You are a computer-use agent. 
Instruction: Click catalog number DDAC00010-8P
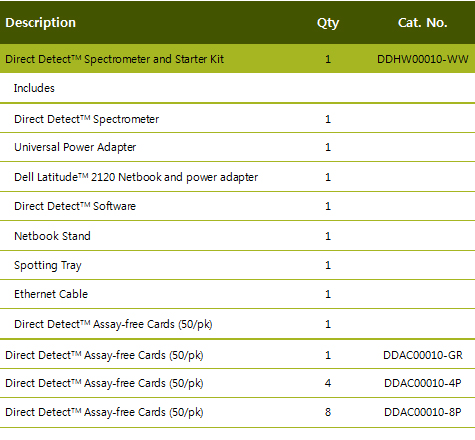pyautogui.click(x=423, y=412)
